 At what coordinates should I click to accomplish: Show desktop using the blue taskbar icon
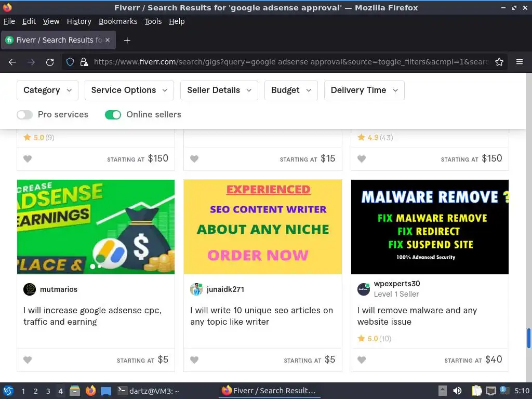106,391
